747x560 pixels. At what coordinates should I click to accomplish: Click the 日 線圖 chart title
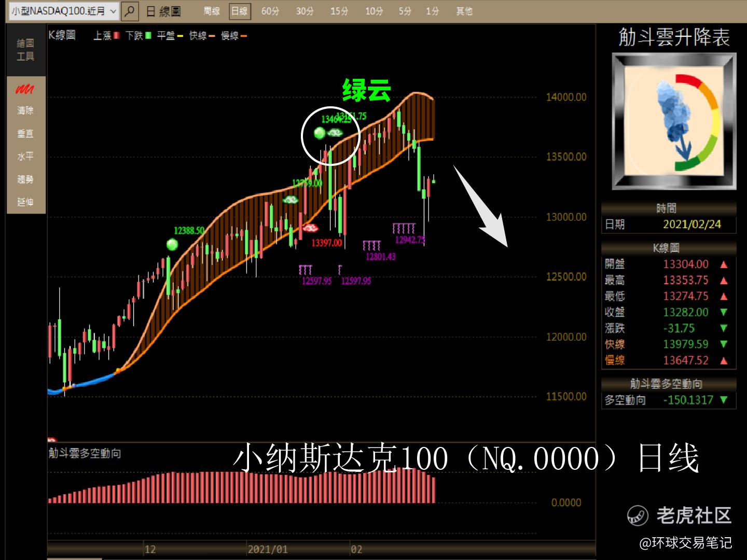tap(163, 11)
